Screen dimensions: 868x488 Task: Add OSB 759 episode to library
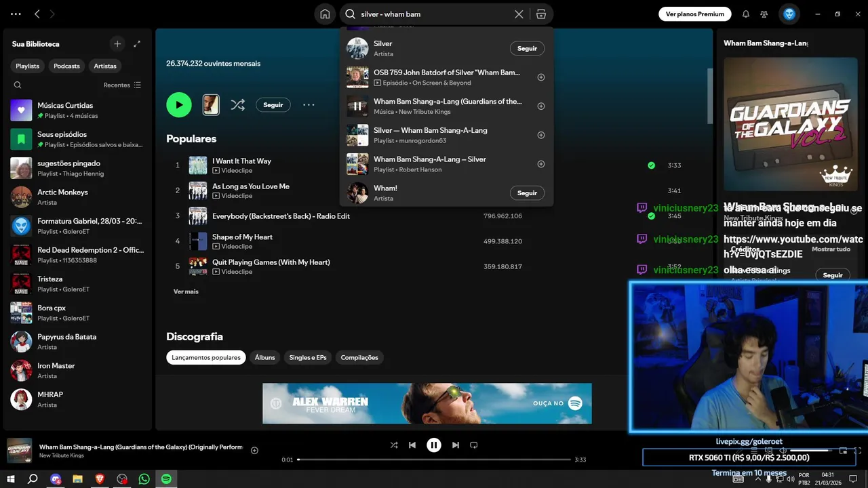click(541, 77)
